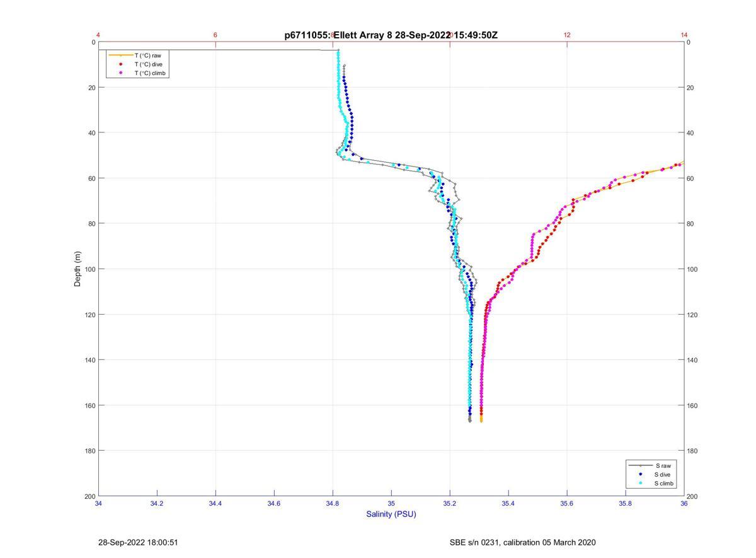Click the '200' tick on right depth axis
The image size is (756, 558).
694,496
